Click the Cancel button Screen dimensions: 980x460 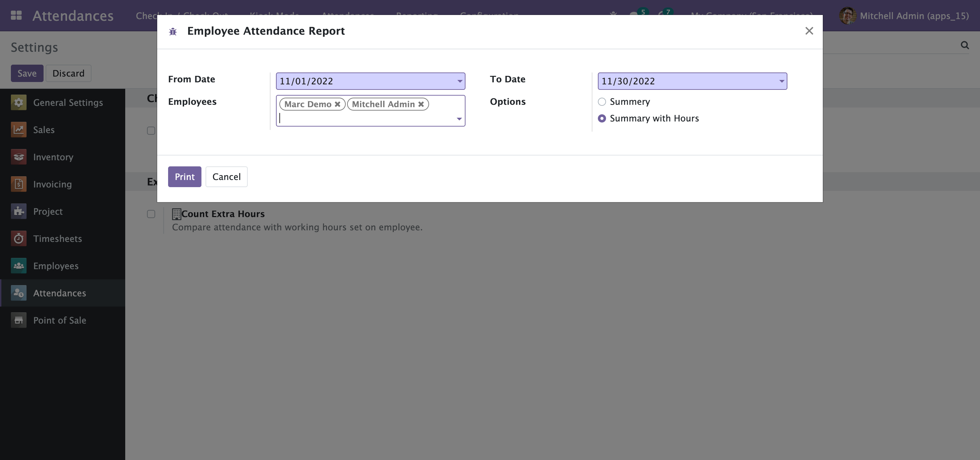click(x=226, y=177)
